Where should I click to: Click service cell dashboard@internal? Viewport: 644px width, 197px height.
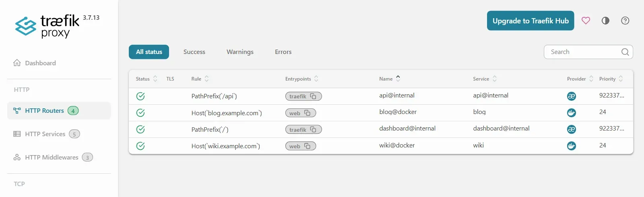point(501,129)
